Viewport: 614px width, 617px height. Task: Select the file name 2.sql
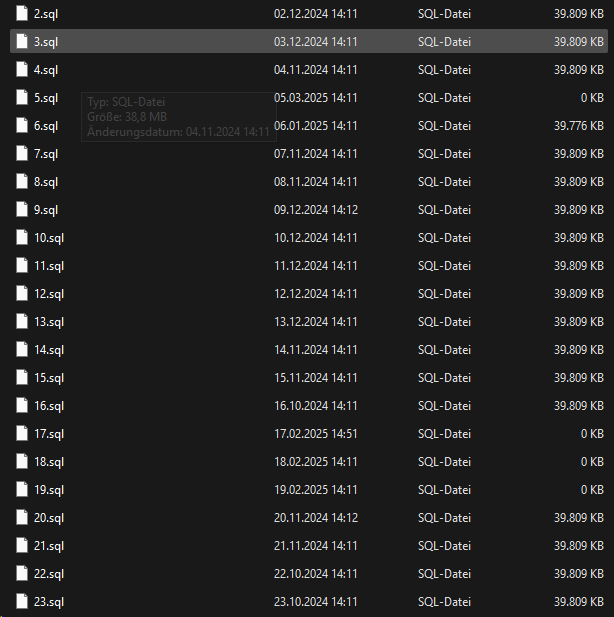(46, 14)
